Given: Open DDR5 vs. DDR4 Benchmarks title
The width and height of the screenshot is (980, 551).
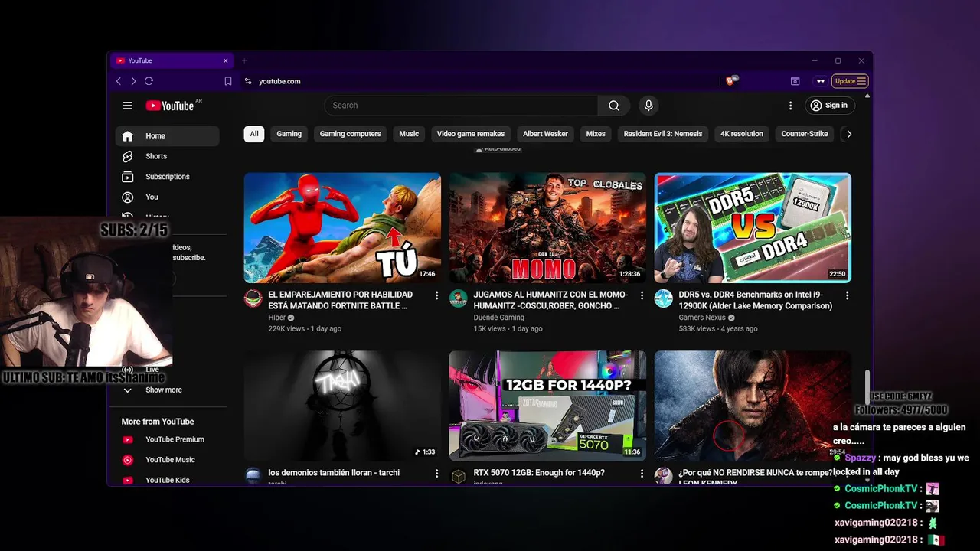Looking at the screenshot, I should point(756,300).
